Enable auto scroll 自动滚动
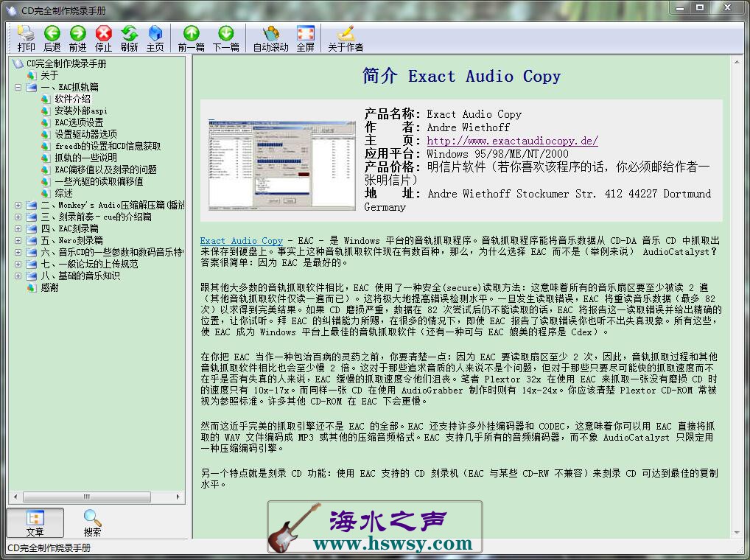750x560 pixels. pos(270,38)
